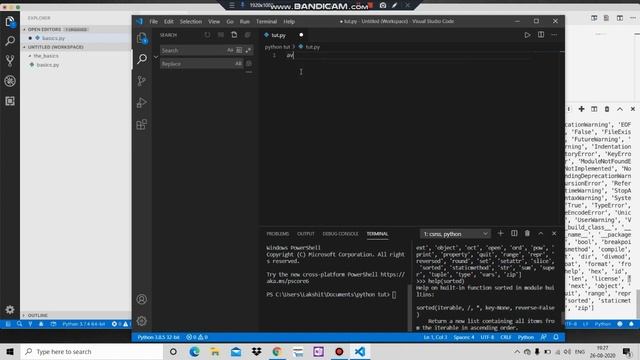Click CRLF line ending setting

[506, 337]
